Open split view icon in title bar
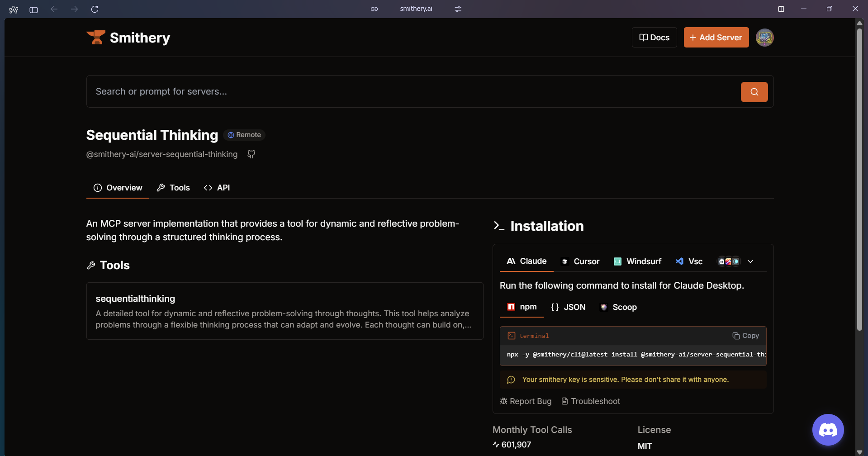This screenshot has height=456, width=868. [781, 9]
